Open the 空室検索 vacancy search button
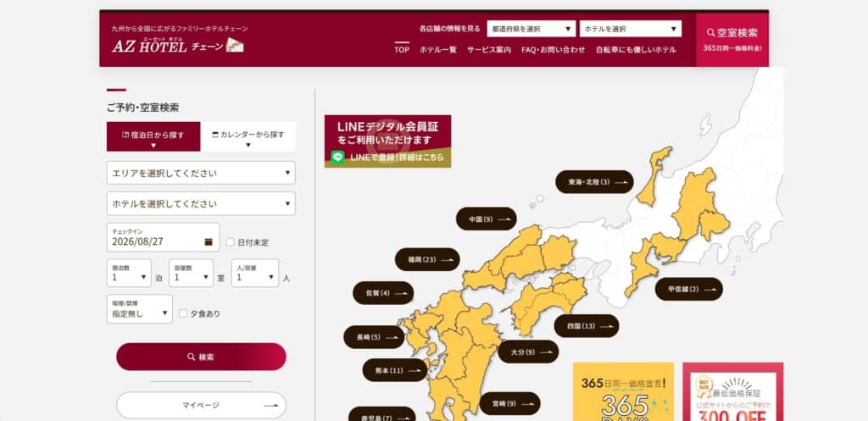The width and height of the screenshot is (868, 421). pyautogui.click(x=732, y=39)
